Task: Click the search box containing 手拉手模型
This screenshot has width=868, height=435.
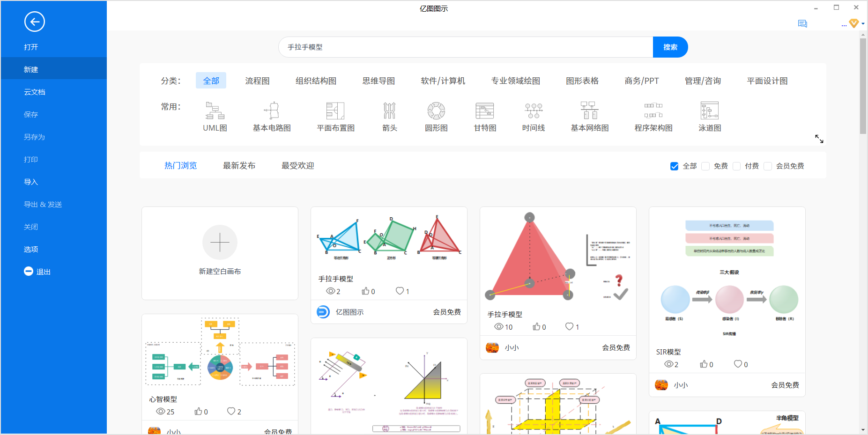Action: coord(466,47)
